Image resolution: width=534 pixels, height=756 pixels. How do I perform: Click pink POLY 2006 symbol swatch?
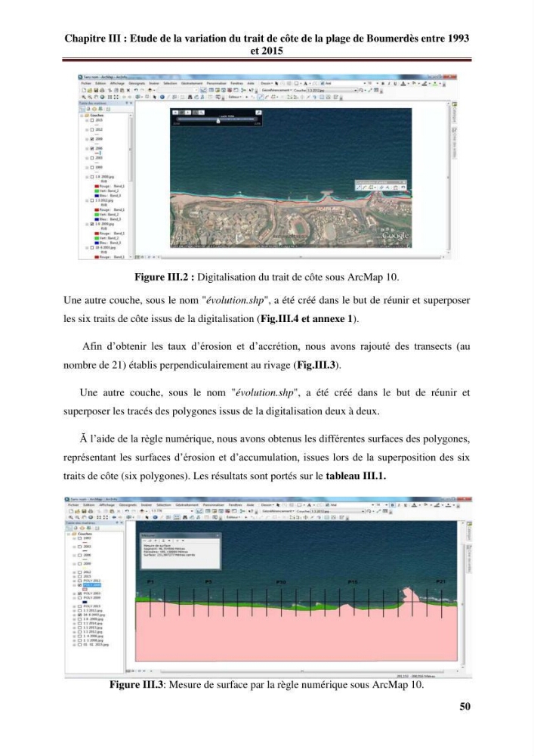click(85, 590)
